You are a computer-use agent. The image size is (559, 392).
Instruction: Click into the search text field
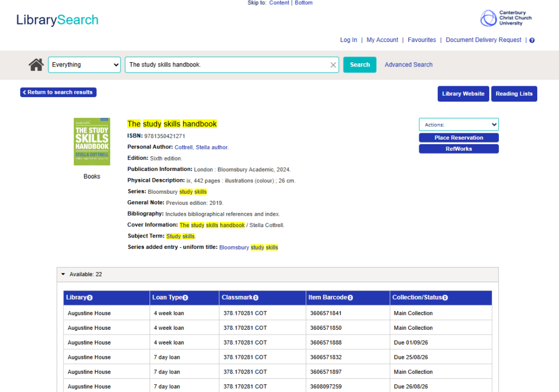(228, 65)
